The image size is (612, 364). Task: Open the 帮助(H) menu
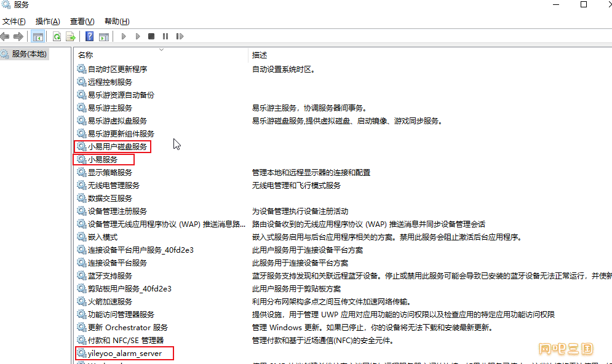[x=117, y=22]
